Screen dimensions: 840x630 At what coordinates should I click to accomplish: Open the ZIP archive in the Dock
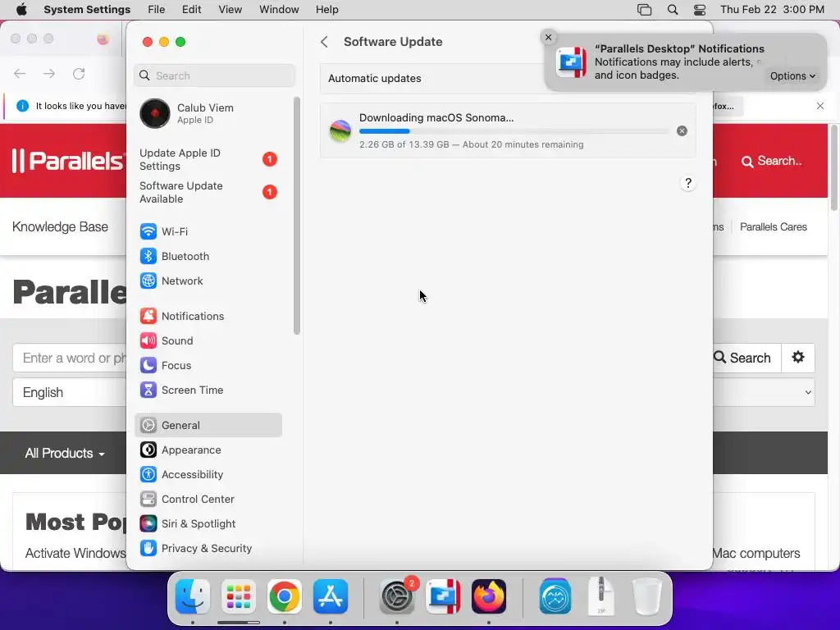[x=601, y=596]
